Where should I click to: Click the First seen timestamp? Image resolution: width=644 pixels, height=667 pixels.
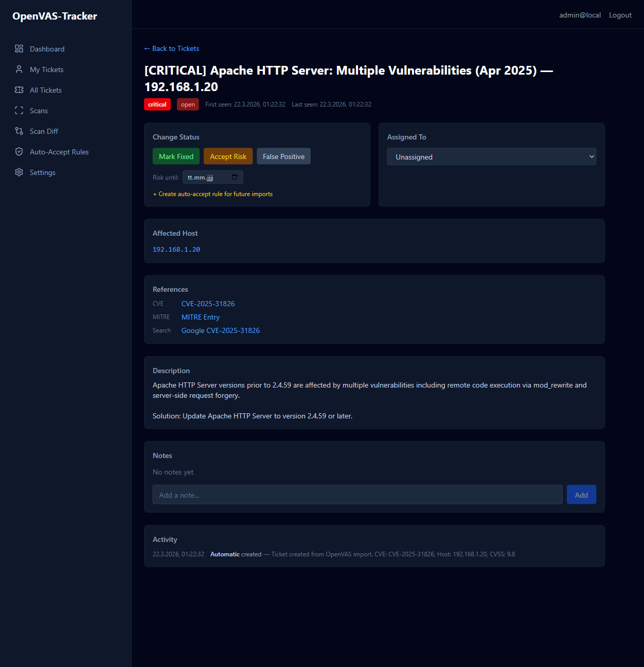(245, 104)
